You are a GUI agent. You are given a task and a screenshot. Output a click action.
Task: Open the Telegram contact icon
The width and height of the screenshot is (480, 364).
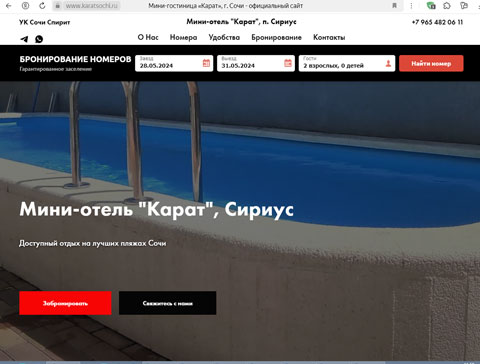[24, 39]
